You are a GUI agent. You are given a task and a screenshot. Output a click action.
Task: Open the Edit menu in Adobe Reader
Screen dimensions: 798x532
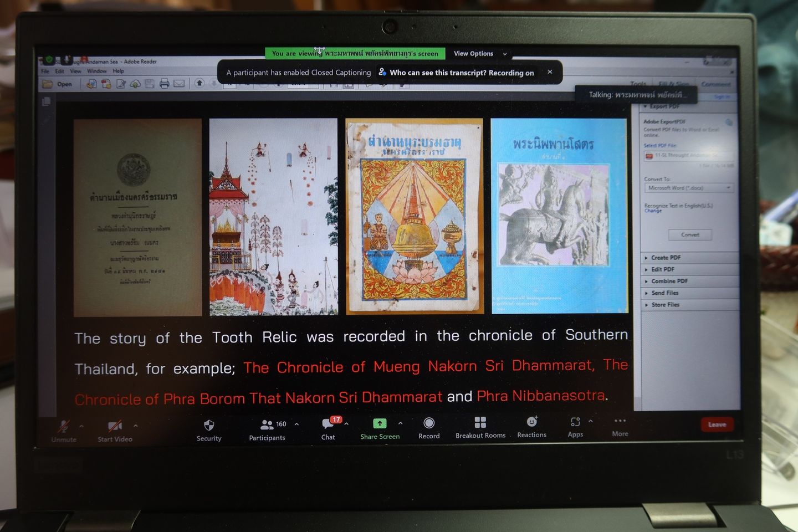tap(60, 71)
